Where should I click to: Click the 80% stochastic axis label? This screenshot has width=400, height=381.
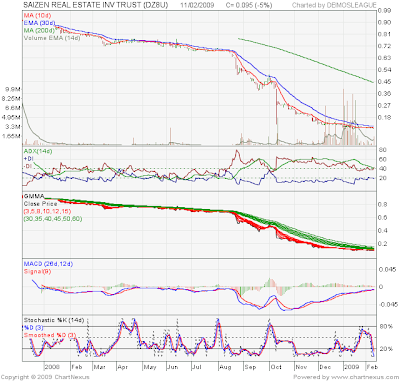(x=386, y=326)
